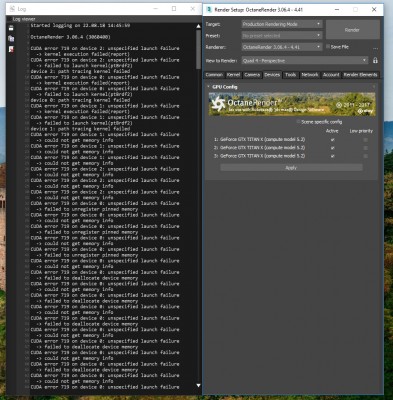Click the 3ds Max icon in Render Setup title bar
Screen dimensions: 393x400
[209, 9]
